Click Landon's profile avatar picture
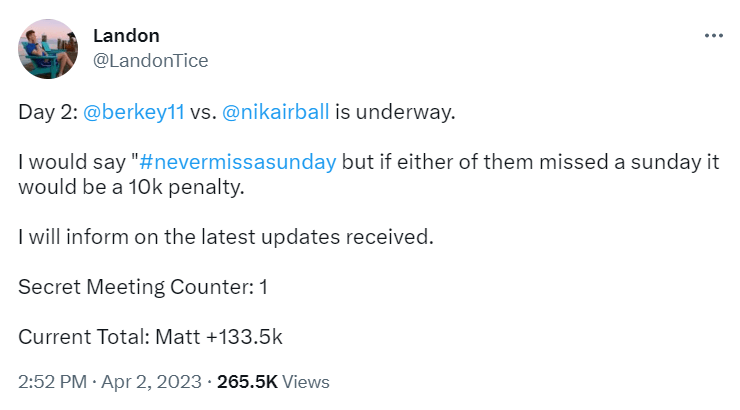This screenshot has width=740, height=410. (47, 48)
